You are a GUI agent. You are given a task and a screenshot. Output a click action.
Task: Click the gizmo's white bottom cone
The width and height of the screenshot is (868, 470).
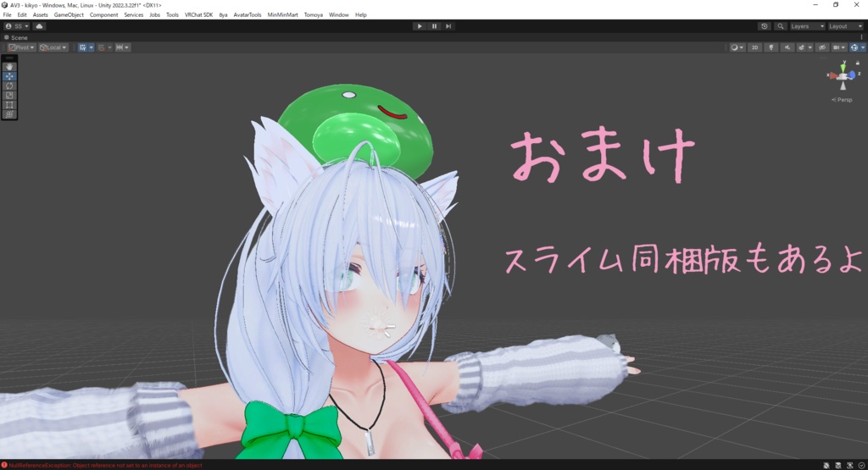[x=843, y=86]
